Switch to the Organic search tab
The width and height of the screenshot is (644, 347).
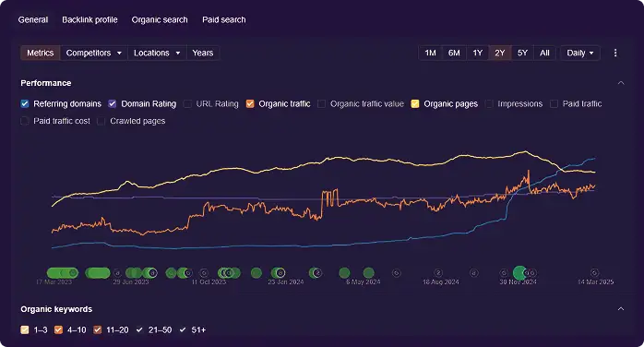click(160, 19)
